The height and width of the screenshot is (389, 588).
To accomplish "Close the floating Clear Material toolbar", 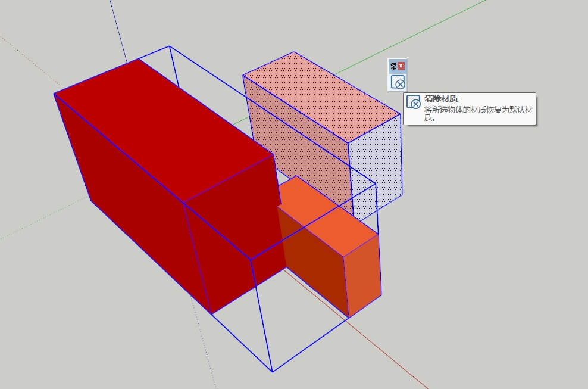I will tap(401, 66).
